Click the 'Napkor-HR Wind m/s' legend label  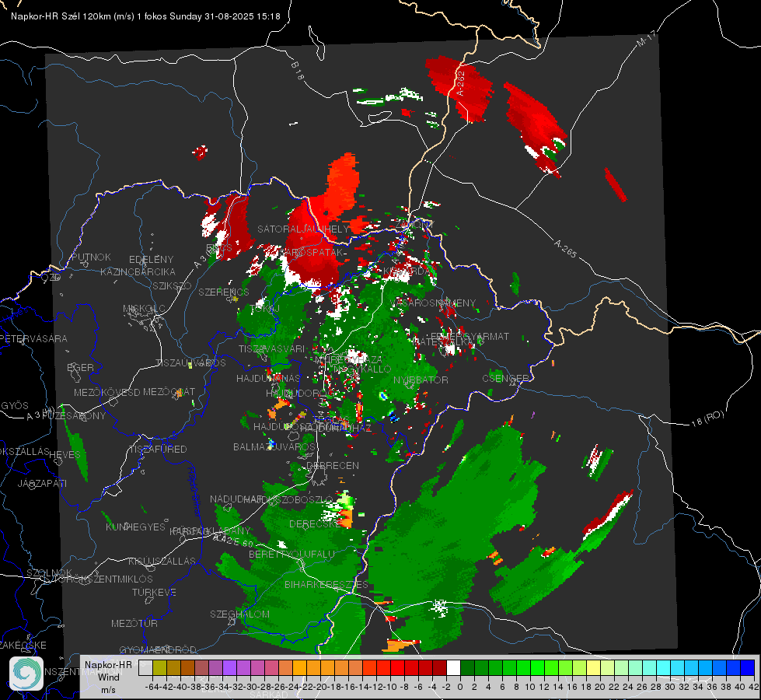click(x=108, y=677)
